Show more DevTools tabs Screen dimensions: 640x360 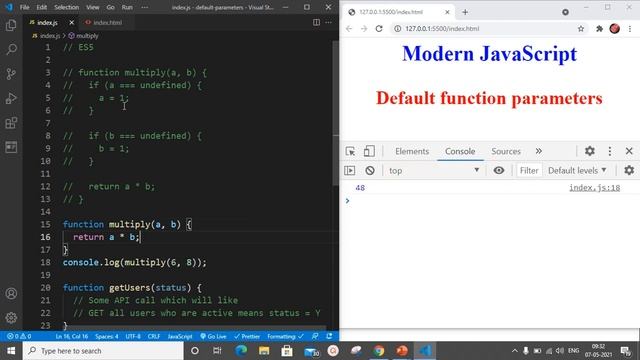pos(539,151)
